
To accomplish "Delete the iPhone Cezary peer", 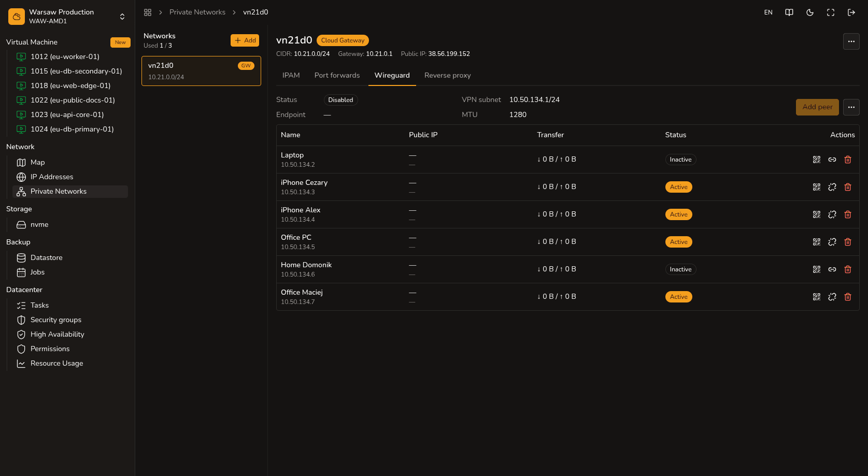I will tap(848, 187).
